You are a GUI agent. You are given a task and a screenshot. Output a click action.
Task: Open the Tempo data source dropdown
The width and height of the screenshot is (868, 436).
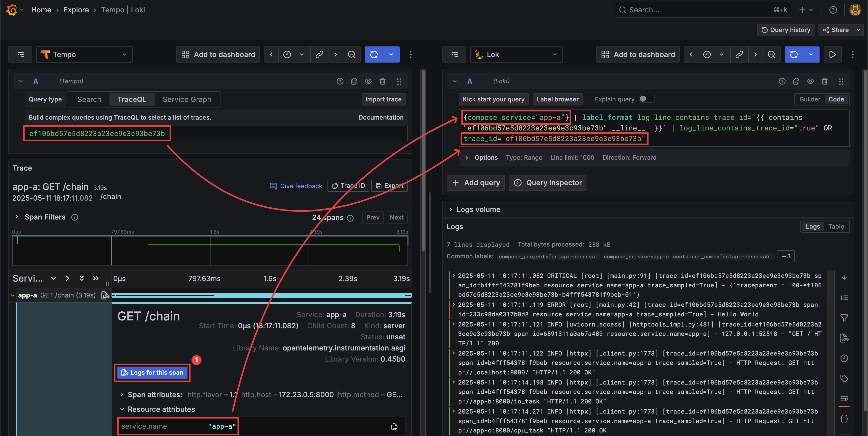click(84, 54)
